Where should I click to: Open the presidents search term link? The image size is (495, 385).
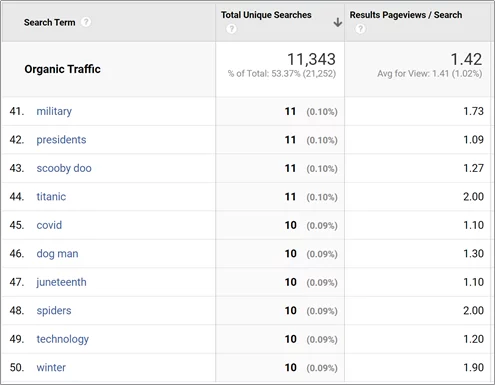(x=61, y=140)
